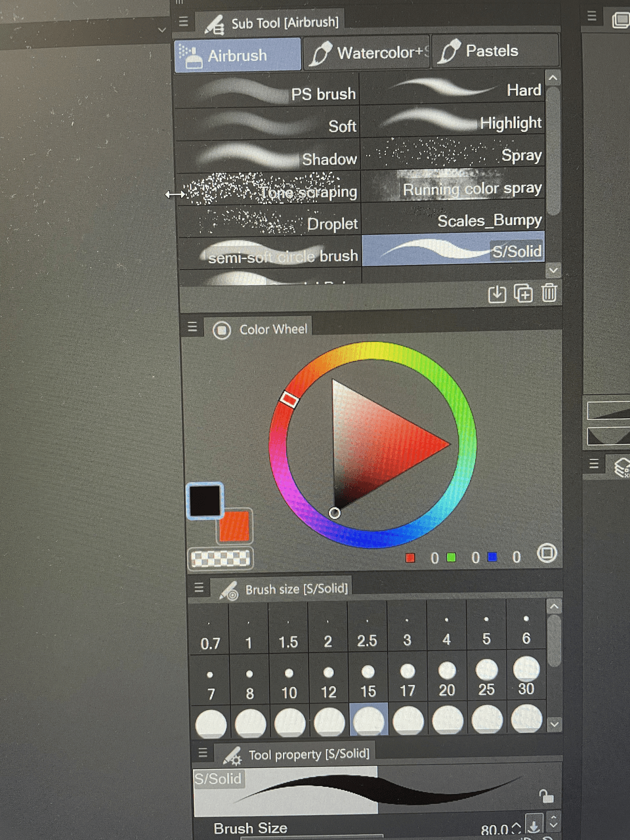Click the green RGB value indicator
The height and width of the screenshot is (840, 630).
tap(451, 557)
